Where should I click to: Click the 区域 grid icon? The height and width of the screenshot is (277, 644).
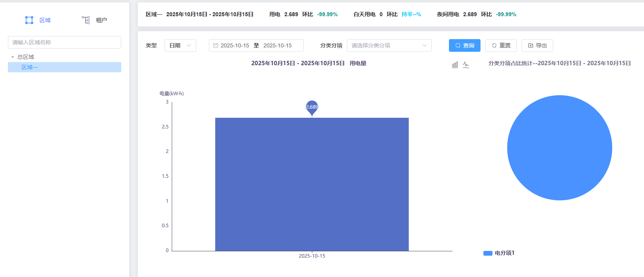(x=29, y=20)
